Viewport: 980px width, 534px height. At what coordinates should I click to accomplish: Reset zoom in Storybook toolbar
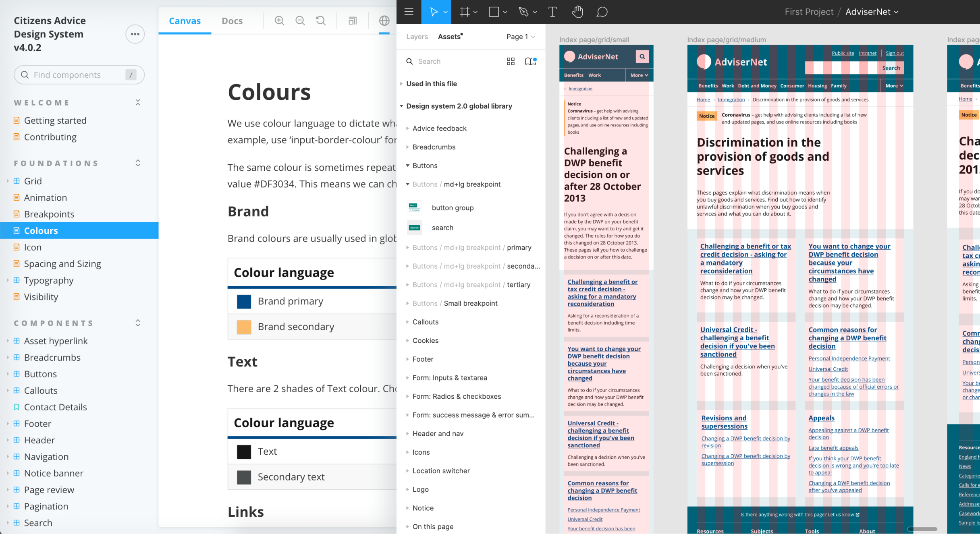coord(321,21)
